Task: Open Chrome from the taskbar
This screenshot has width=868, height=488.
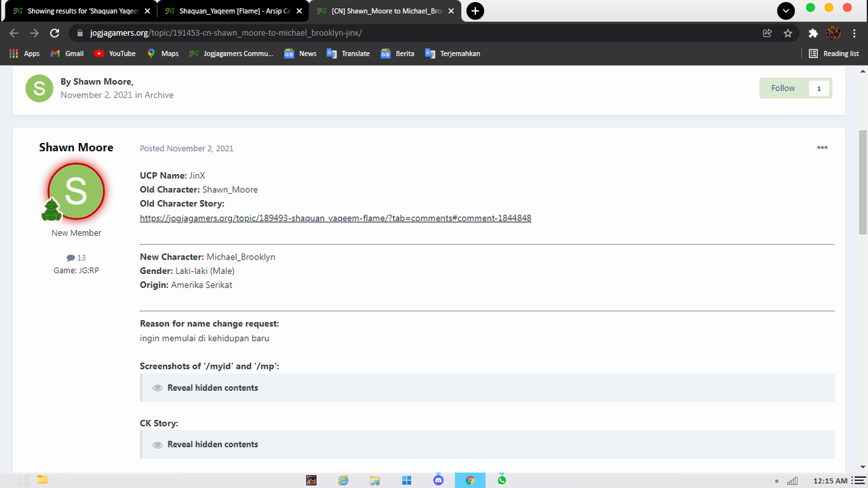Action: point(470,481)
